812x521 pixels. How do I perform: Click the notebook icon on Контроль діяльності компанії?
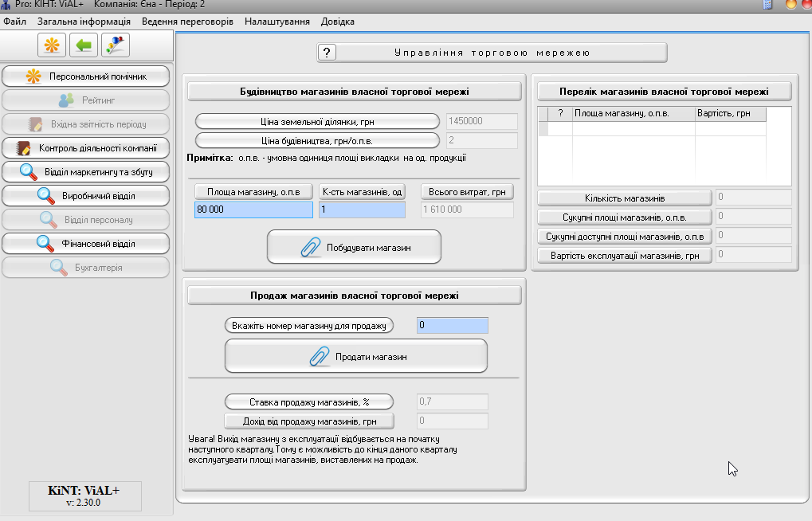click(x=23, y=148)
